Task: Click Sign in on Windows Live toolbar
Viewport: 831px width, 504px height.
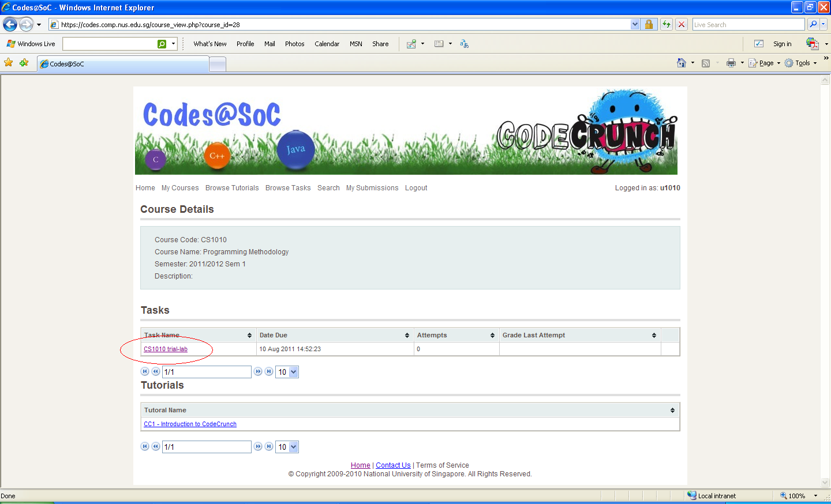Action: 782,44
